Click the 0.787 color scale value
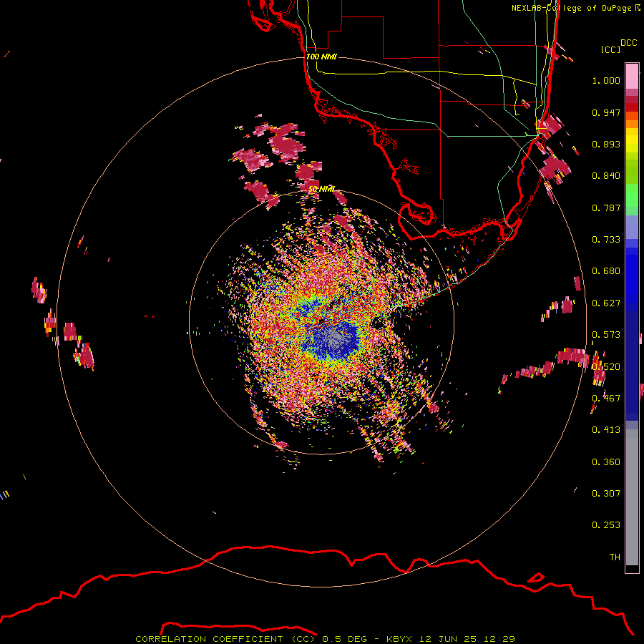The height and width of the screenshot is (644, 644). (606, 208)
